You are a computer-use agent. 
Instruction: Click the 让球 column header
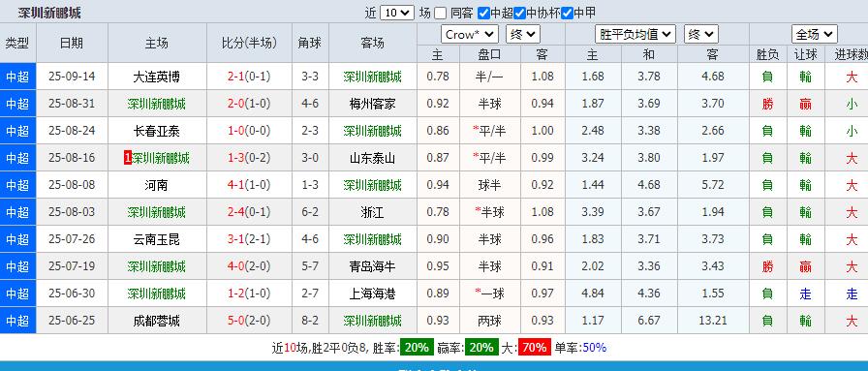point(805,54)
